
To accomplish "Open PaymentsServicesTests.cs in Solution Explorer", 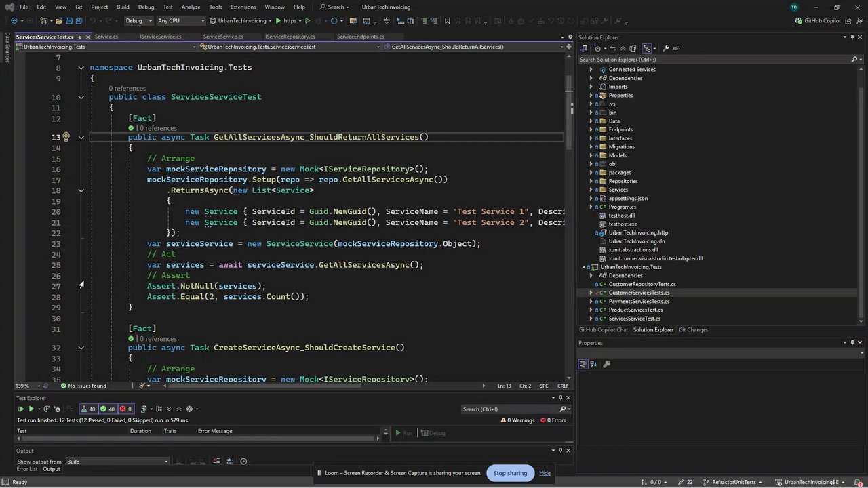I will coord(638,301).
